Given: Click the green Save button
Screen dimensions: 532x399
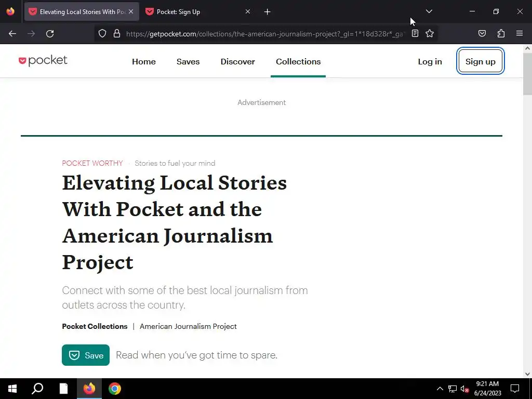Looking at the screenshot, I should tap(86, 355).
